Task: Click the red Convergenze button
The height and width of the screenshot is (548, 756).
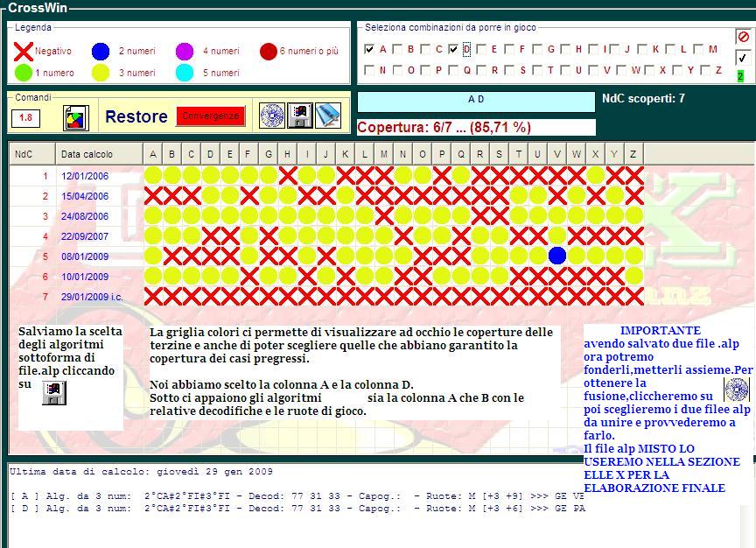Action: point(211,116)
